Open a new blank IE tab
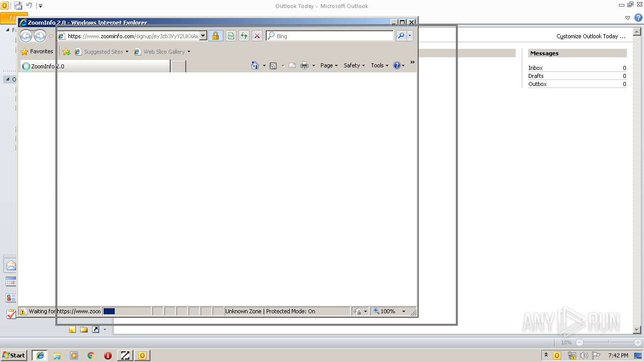644x362 pixels. [x=179, y=66]
